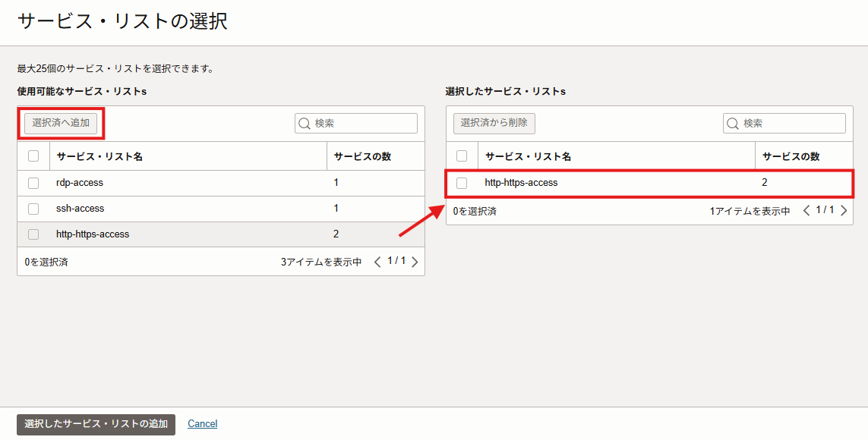868x440 pixels.
Task: Click the ssh-access row name
Action: (80, 209)
